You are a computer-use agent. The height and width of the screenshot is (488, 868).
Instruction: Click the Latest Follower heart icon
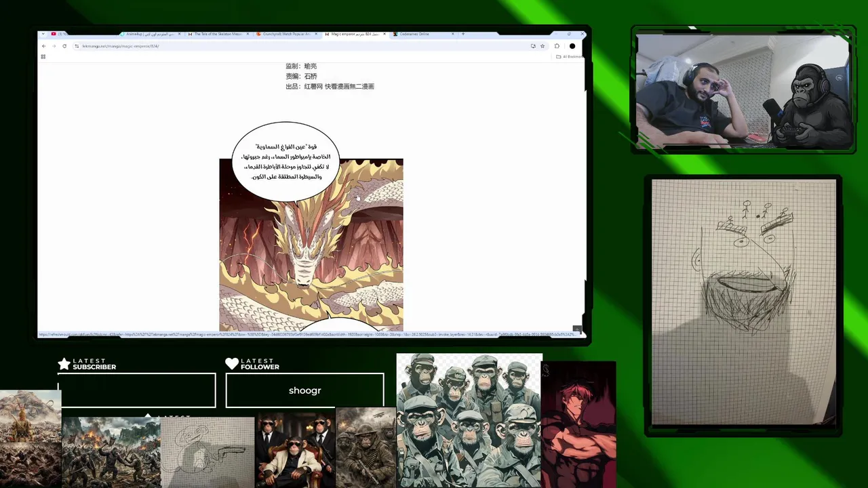232,364
